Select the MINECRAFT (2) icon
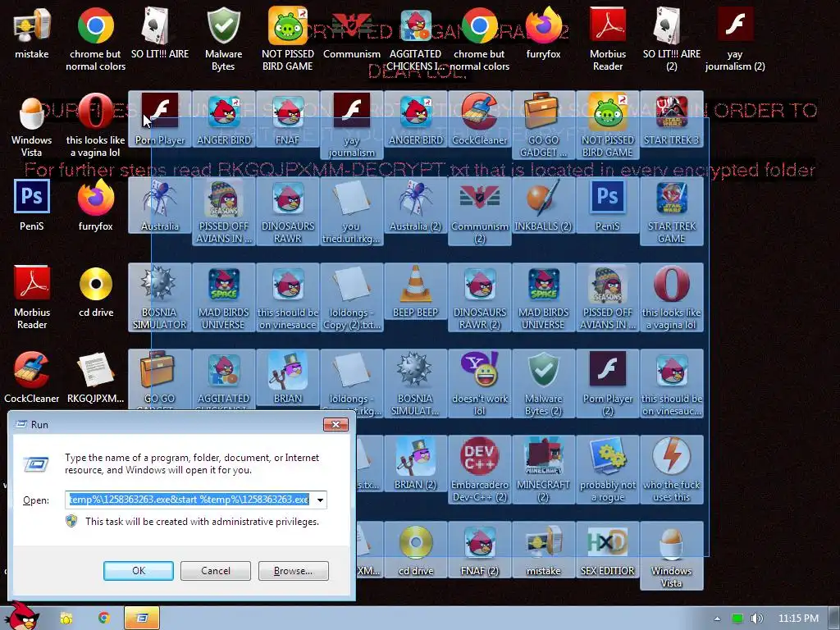Viewport: 840px width, 630px height. tap(543, 470)
